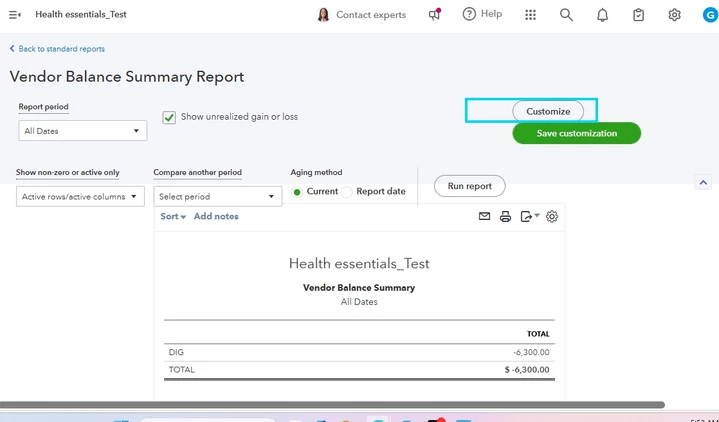Click the horizontal scrollbar at bottom

[332, 405]
